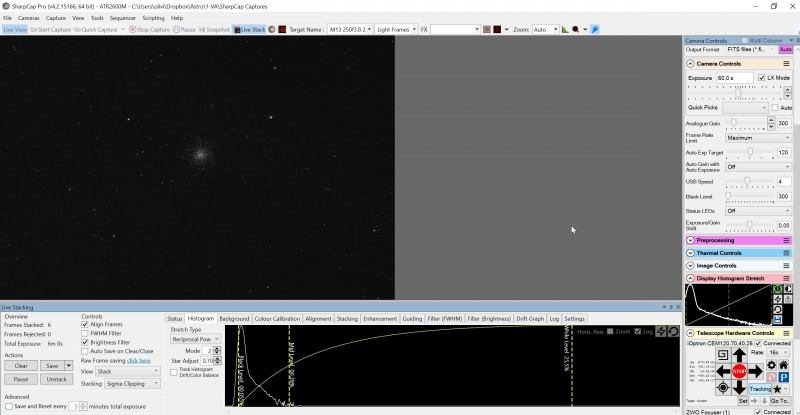Toggle the LX Mode checkbox
The width and height of the screenshot is (800, 415).
point(762,78)
